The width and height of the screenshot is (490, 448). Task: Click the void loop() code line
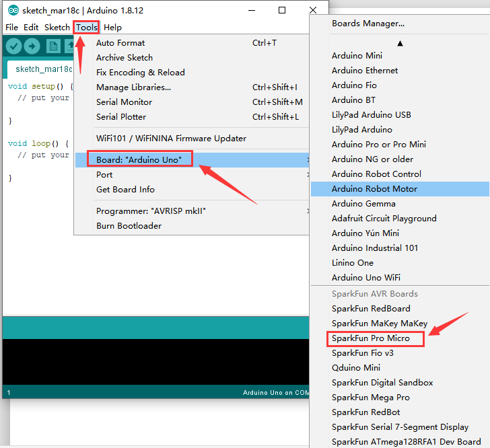coord(38,143)
